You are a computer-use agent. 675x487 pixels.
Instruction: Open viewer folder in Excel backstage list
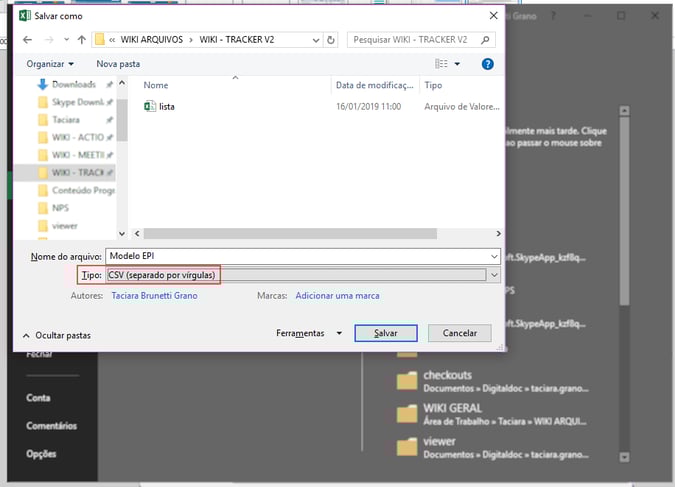pos(492,447)
